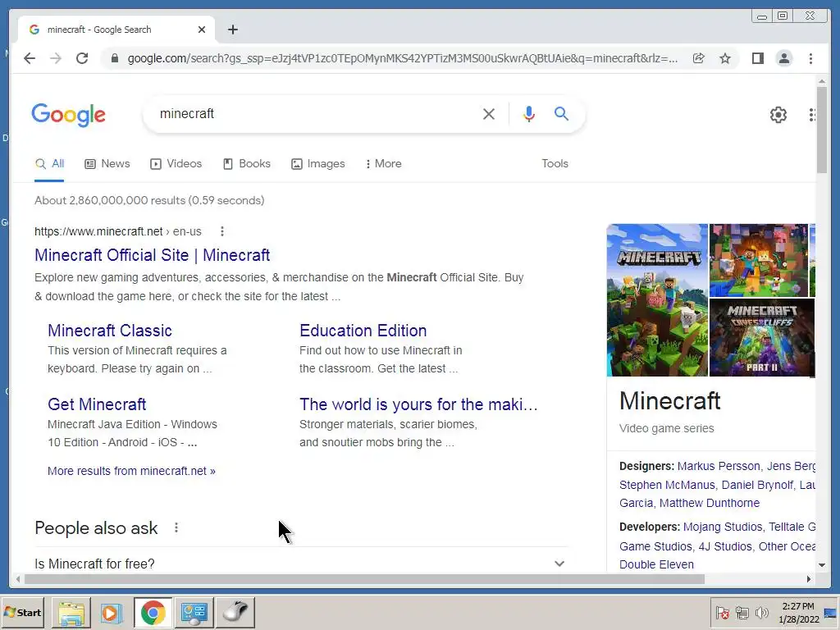Open Double Eleven link
This screenshot has height=630, width=840.
[x=656, y=564]
